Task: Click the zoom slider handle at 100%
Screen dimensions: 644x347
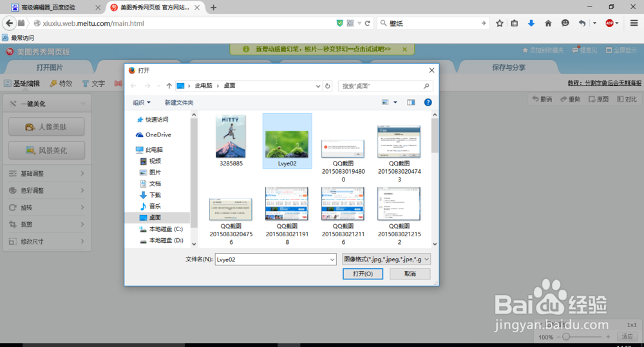Action: point(566,337)
